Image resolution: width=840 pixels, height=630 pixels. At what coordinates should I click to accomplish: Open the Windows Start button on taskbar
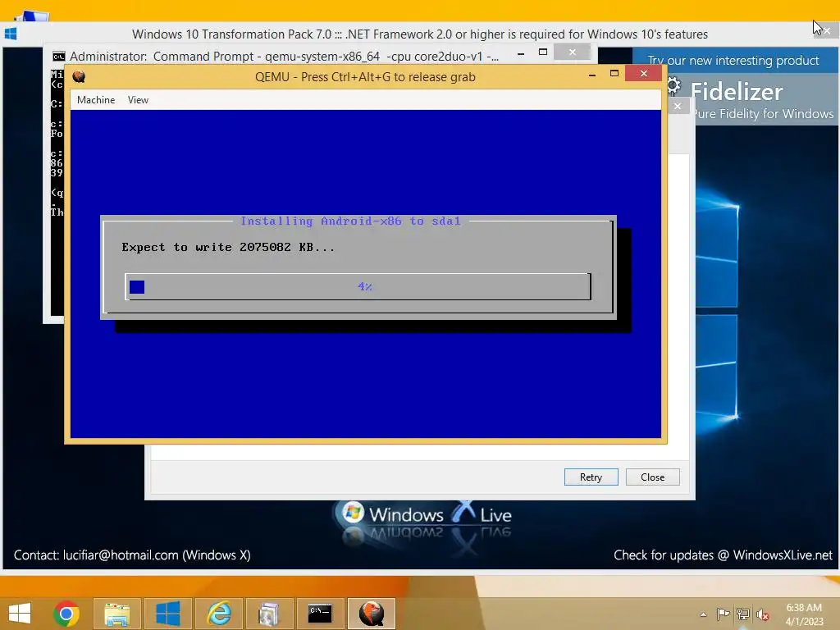[x=20, y=614]
